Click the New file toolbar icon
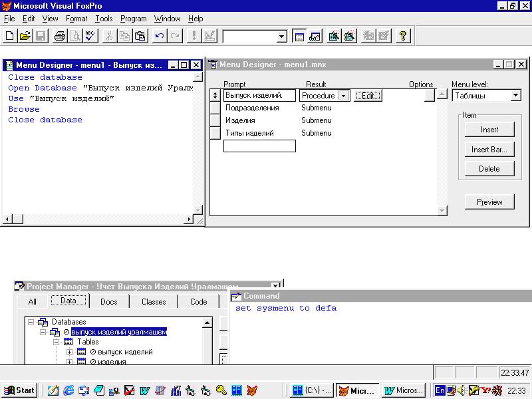Image resolution: width=532 pixels, height=399 pixels. point(9,36)
